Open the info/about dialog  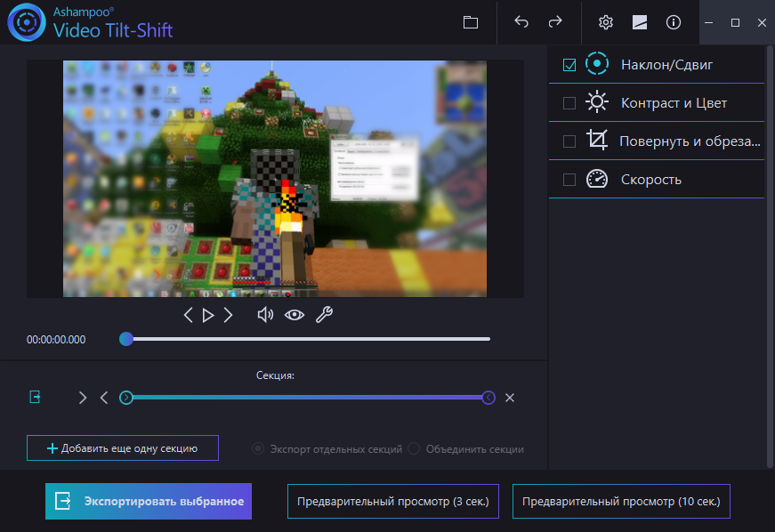tap(674, 22)
